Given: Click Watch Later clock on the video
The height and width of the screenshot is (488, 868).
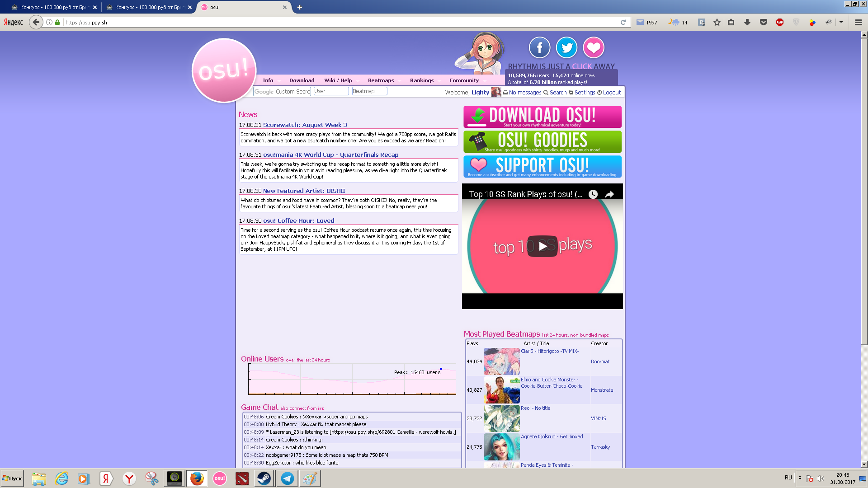Looking at the screenshot, I should [593, 194].
